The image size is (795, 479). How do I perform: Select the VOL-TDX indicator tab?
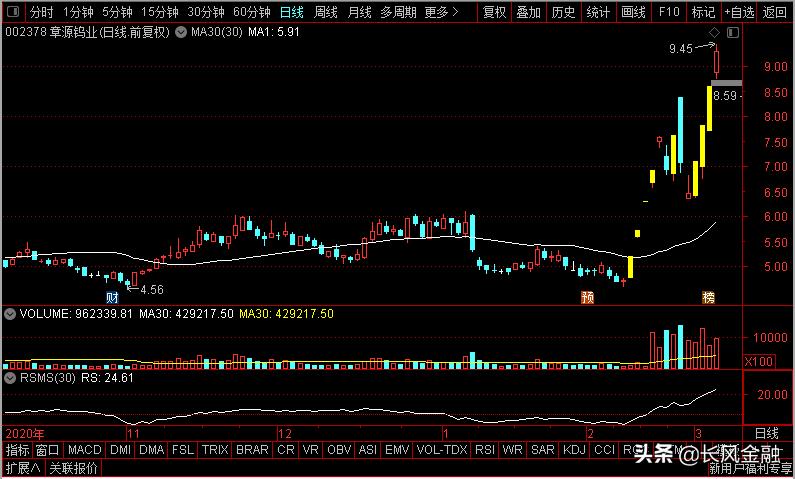(442, 449)
